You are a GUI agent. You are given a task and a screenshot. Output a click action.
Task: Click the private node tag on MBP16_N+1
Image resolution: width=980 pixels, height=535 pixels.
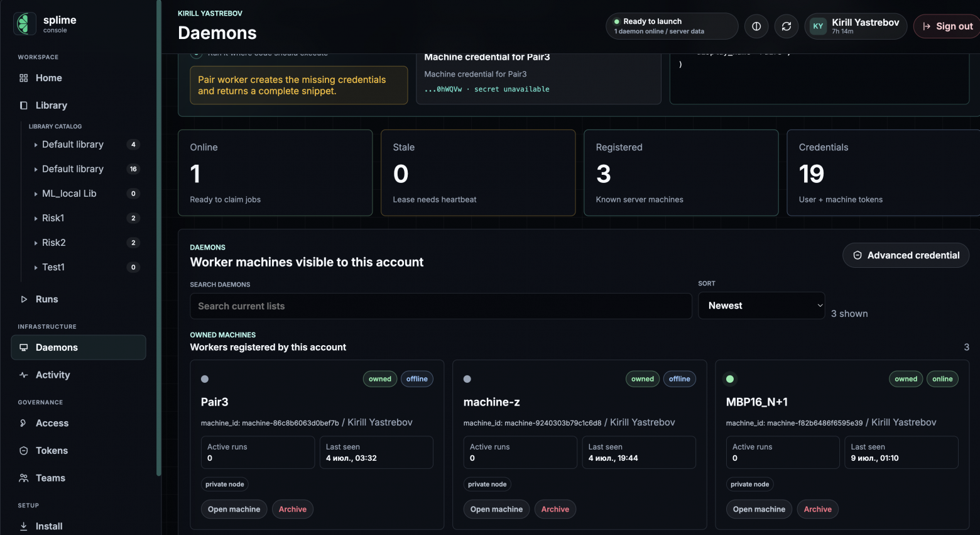[750, 484]
